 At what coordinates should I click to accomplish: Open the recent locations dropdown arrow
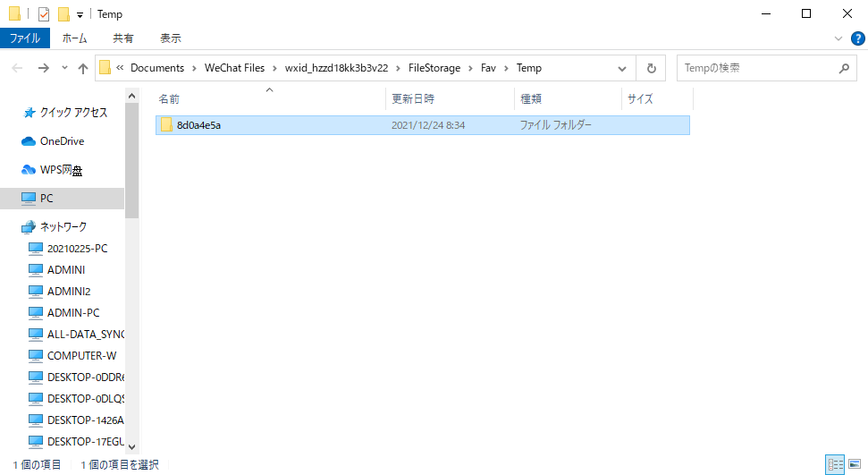64,68
